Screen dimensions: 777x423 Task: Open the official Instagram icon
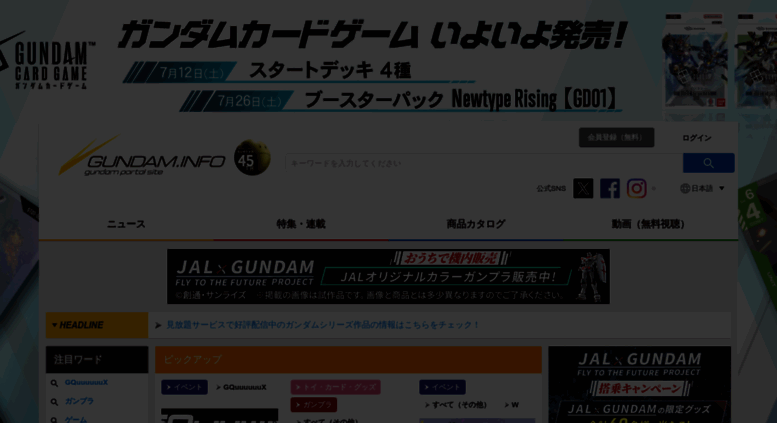coord(636,188)
